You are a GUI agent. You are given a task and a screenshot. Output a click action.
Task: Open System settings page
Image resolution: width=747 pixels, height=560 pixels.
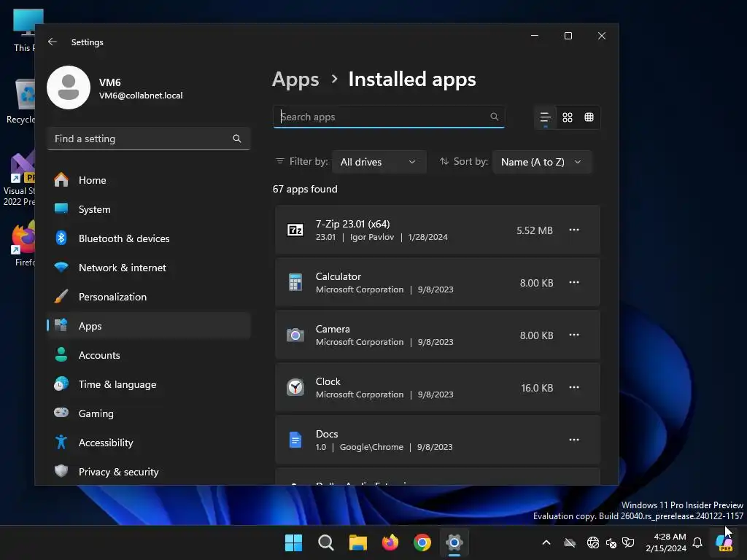(x=149, y=209)
